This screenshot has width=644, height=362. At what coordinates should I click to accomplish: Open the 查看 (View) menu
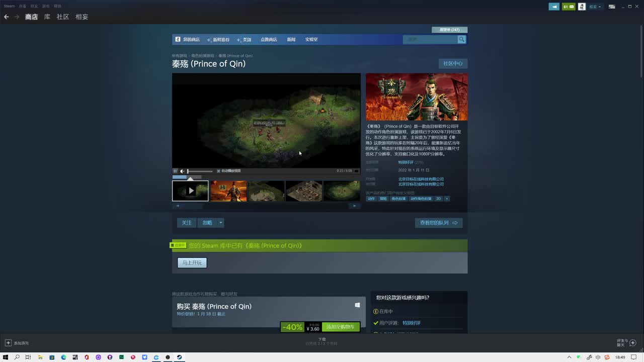tap(23, 6)
